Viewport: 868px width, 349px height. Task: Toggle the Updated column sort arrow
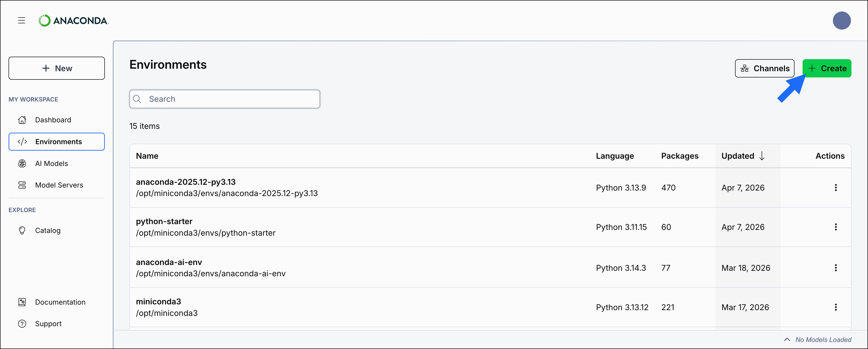762,156
